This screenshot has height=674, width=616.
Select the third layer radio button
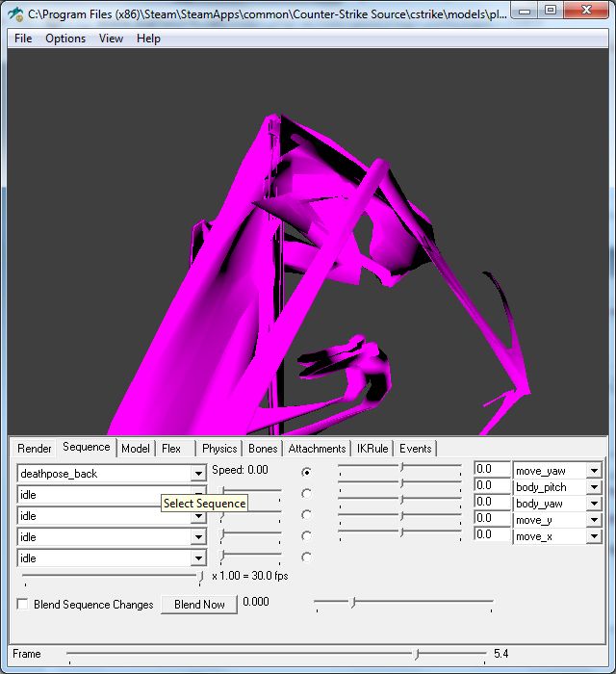tap(306, 514)
